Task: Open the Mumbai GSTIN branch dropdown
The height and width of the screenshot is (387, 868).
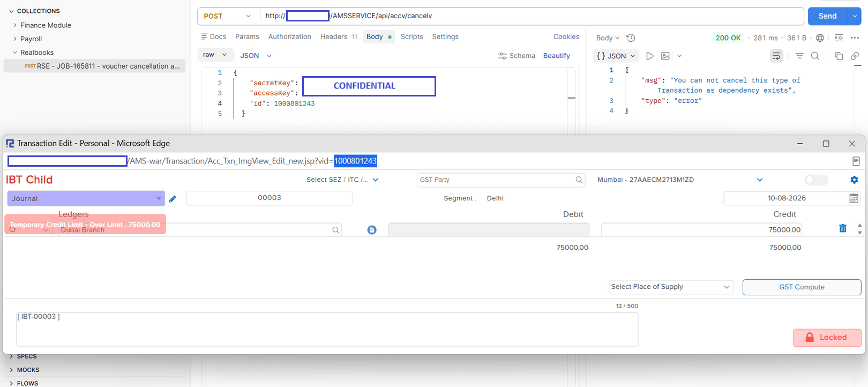Action: pyautogui.click(x=680, y=180)
